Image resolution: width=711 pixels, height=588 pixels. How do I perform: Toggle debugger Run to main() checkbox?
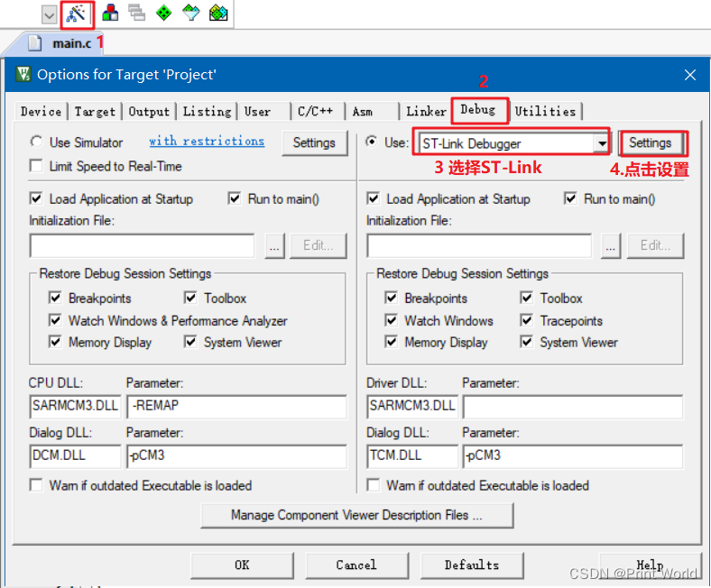[x=570, y=198]
